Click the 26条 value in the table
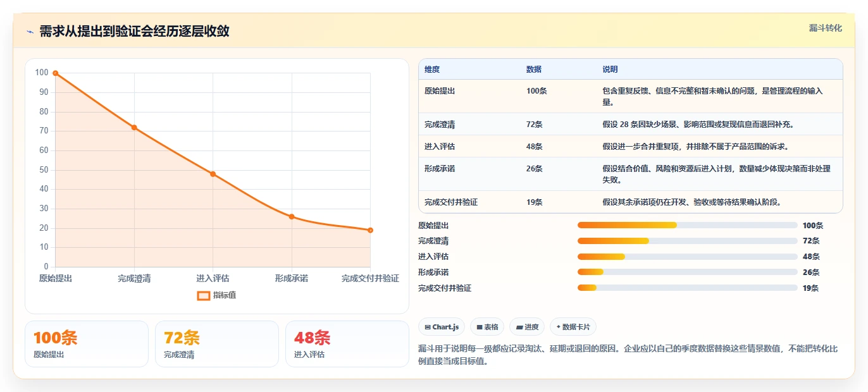Viewport: 868px width, 392px height. click(535, 169)
